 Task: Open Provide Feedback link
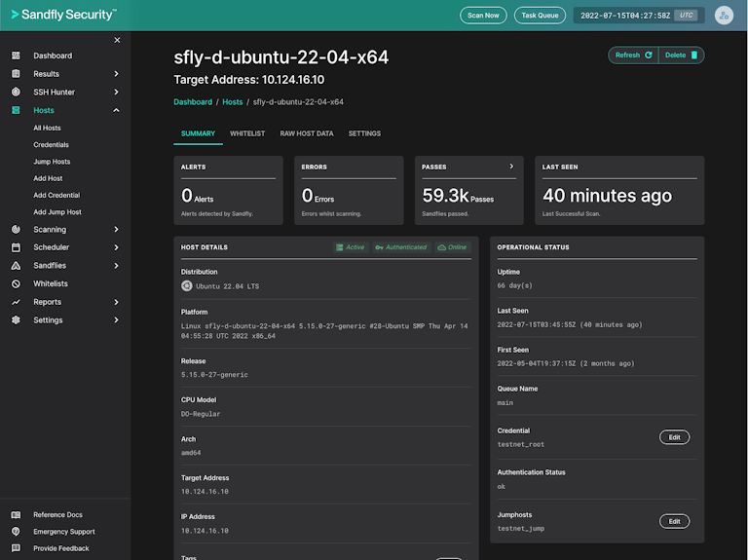point(61,548)
